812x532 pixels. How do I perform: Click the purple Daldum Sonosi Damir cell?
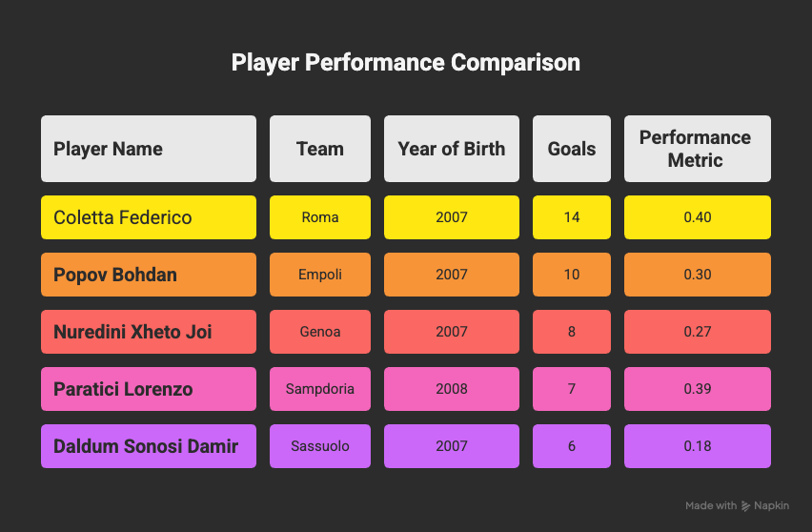tap(149, 446)
